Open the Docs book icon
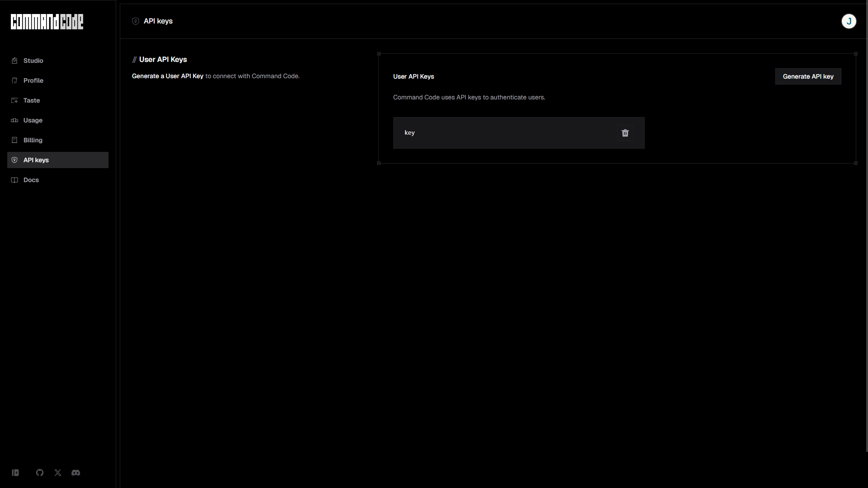 click(14, 180)
